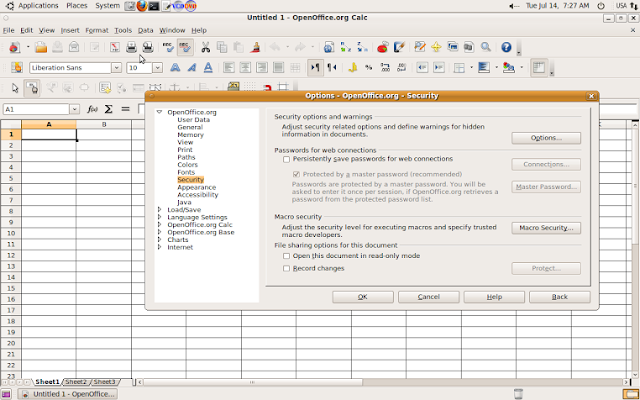The height and width of the screenshot is (400, 640).
Task: Open the font size dropdown arrow
Action: point(158,68)
